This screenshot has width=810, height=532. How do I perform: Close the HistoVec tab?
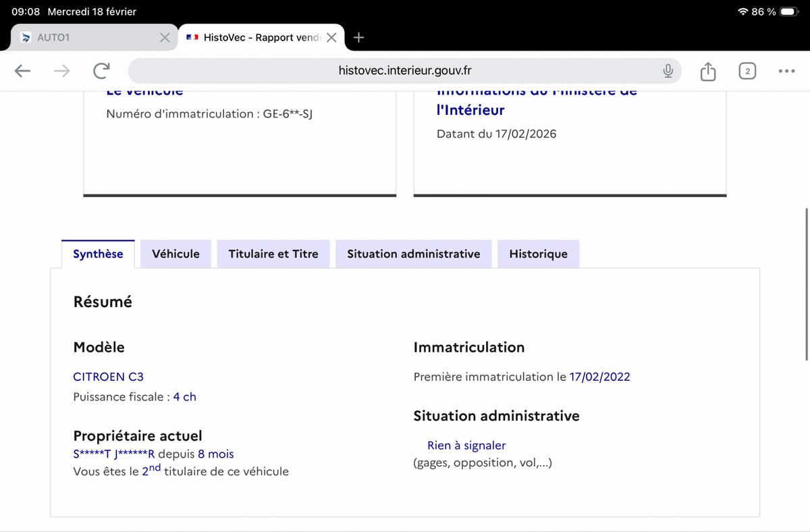click(331, 38)
